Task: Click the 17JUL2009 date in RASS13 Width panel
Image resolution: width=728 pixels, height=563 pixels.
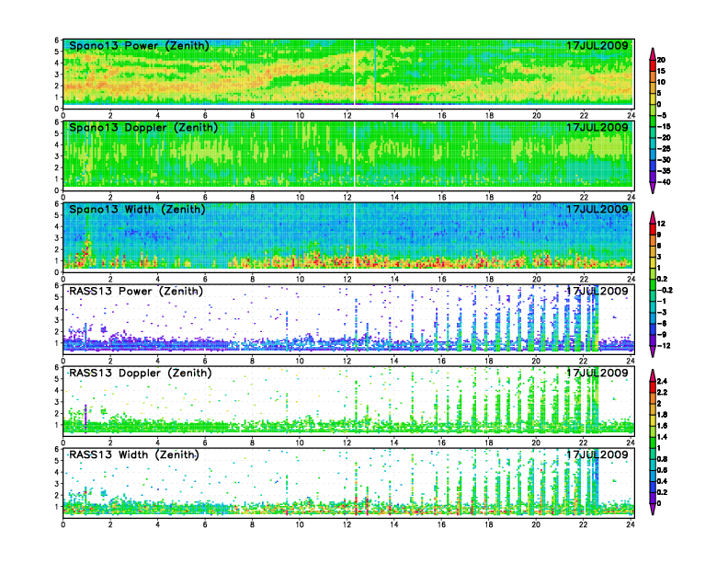Action: click(597, 454)
